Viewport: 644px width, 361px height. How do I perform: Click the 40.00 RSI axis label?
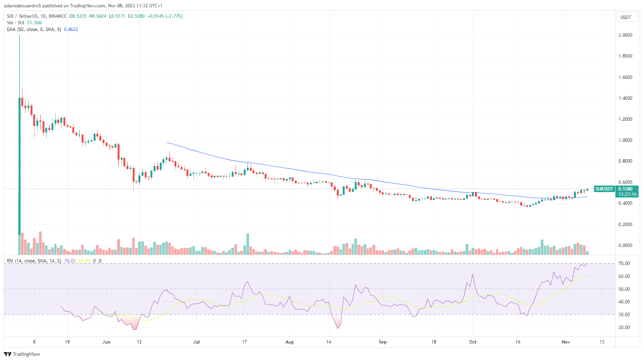click(x=624, y=302)
